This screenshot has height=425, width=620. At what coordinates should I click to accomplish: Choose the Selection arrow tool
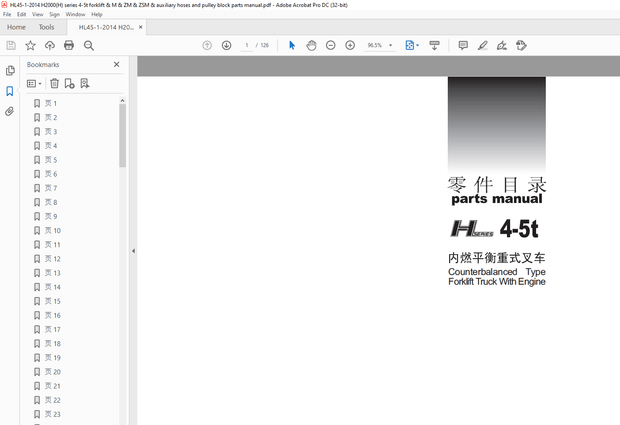coord(292,45)
